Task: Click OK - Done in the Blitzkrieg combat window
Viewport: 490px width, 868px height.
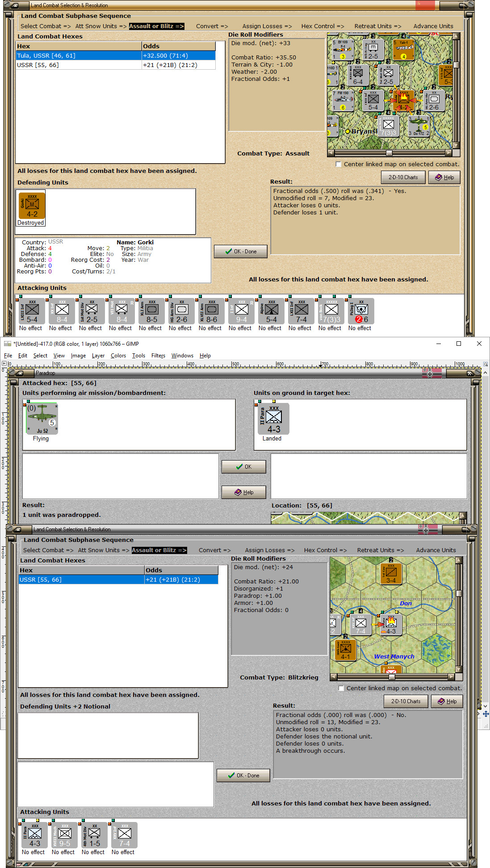Action: [x=243, y=776]
